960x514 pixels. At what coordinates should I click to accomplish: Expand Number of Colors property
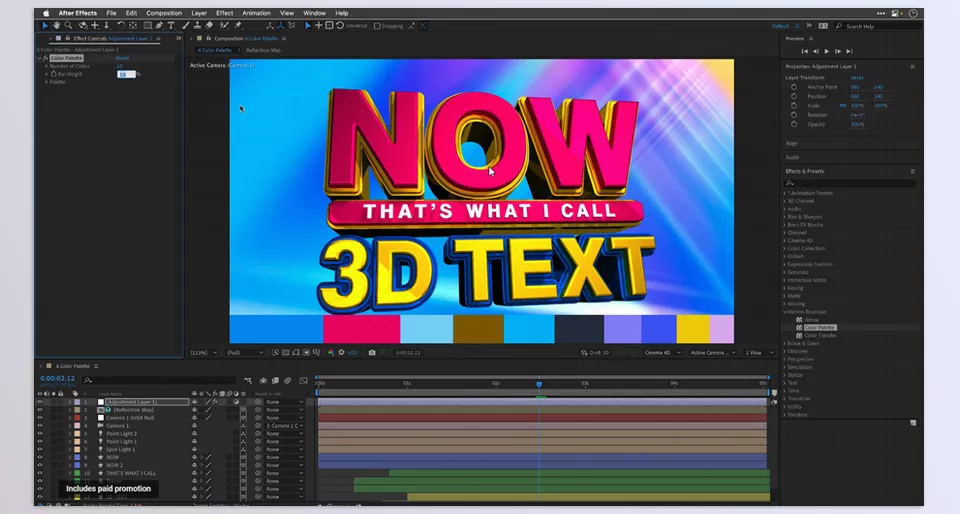(x=47, y=66)
